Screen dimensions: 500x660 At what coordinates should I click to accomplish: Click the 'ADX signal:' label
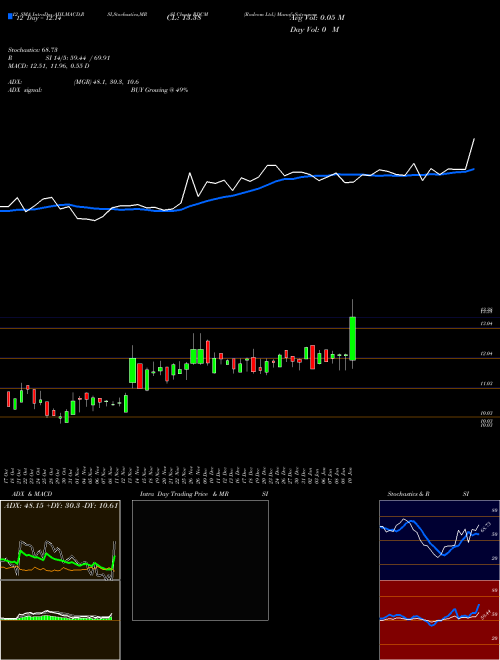click(x=25, y=90)
